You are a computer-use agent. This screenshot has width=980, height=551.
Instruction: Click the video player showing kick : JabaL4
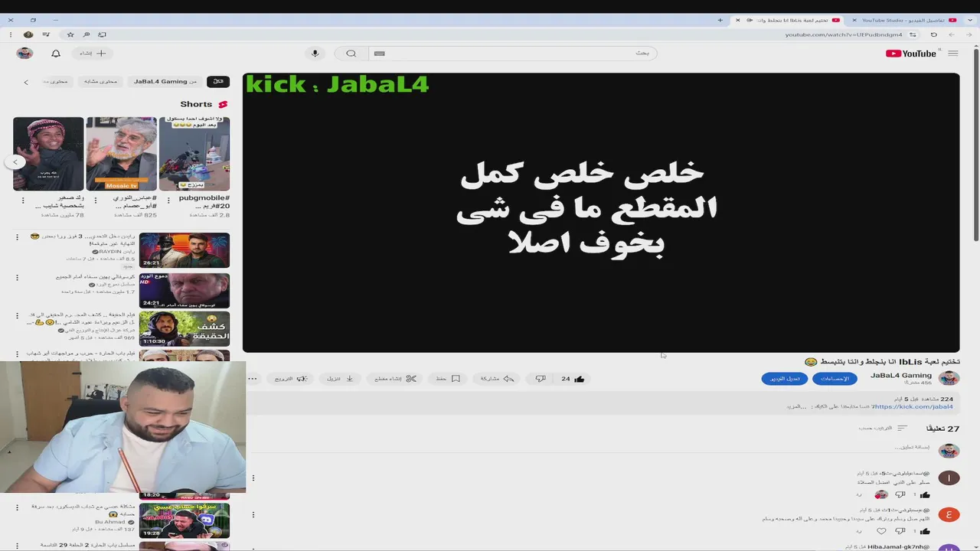coord(601,213)
